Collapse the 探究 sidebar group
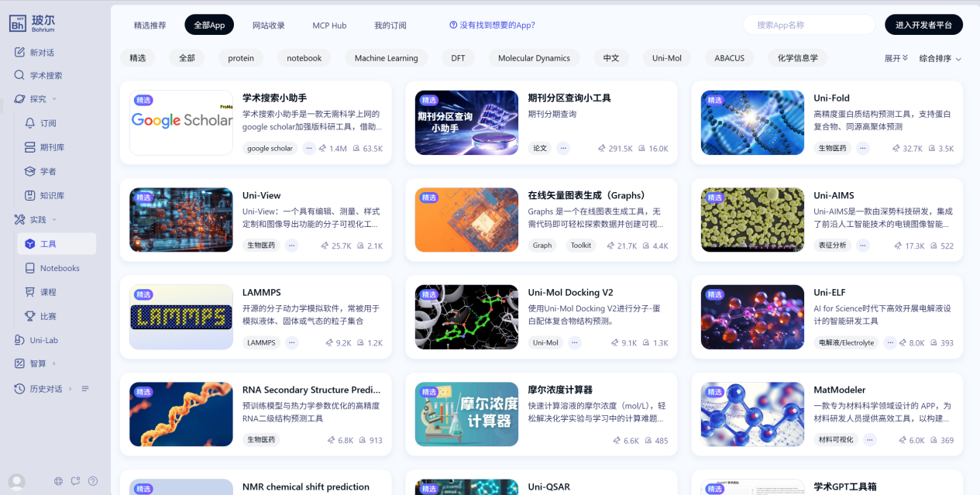This screenshot has width=980, height=495. 53,99
